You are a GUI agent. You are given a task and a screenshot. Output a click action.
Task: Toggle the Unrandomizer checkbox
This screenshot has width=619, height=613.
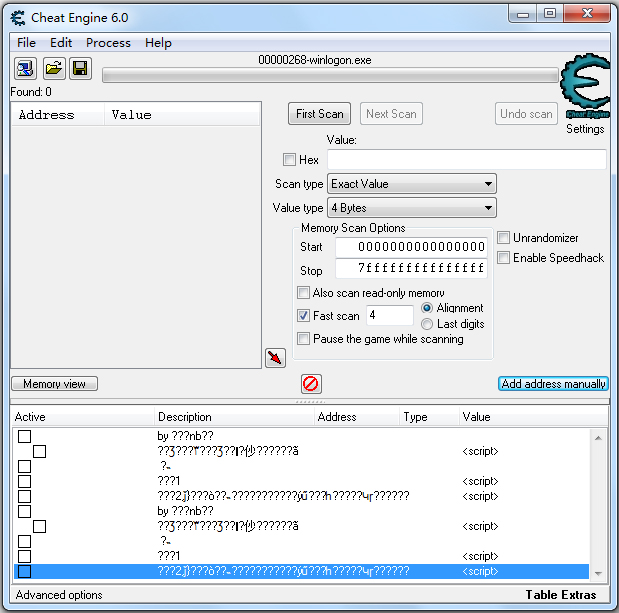[x=503, y=238]
